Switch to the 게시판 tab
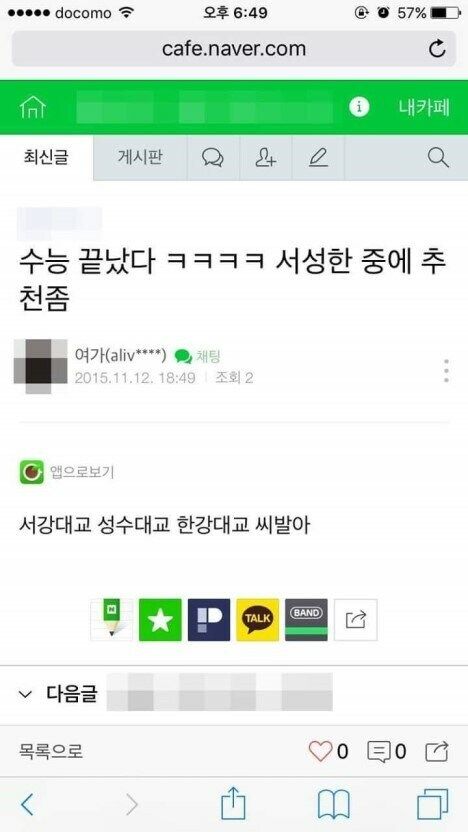The height and width of the screenshot is (832, 468). pyautogui.click(x=140, y=158)
